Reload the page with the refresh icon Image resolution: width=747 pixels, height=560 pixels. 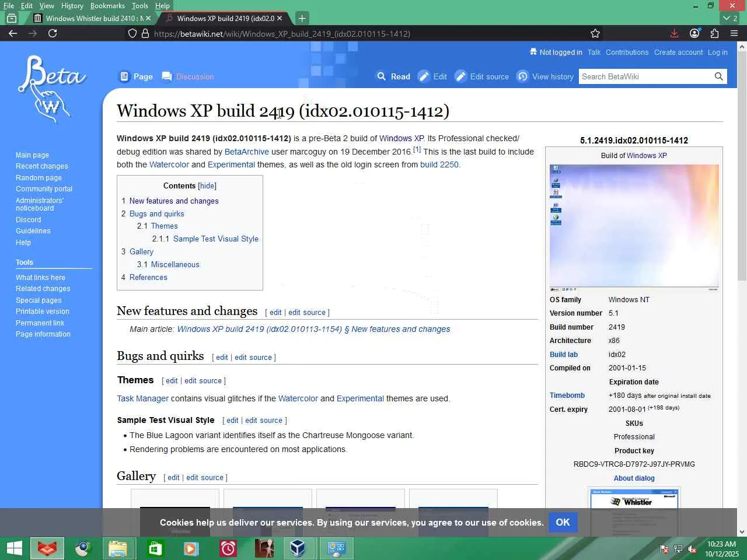pyautogui.click(x=53, y=33)
